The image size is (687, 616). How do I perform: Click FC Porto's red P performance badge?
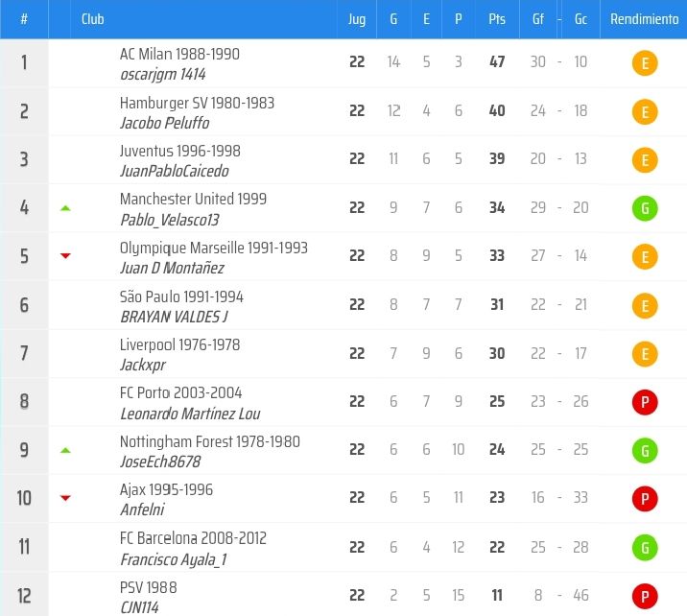[644, 403]
